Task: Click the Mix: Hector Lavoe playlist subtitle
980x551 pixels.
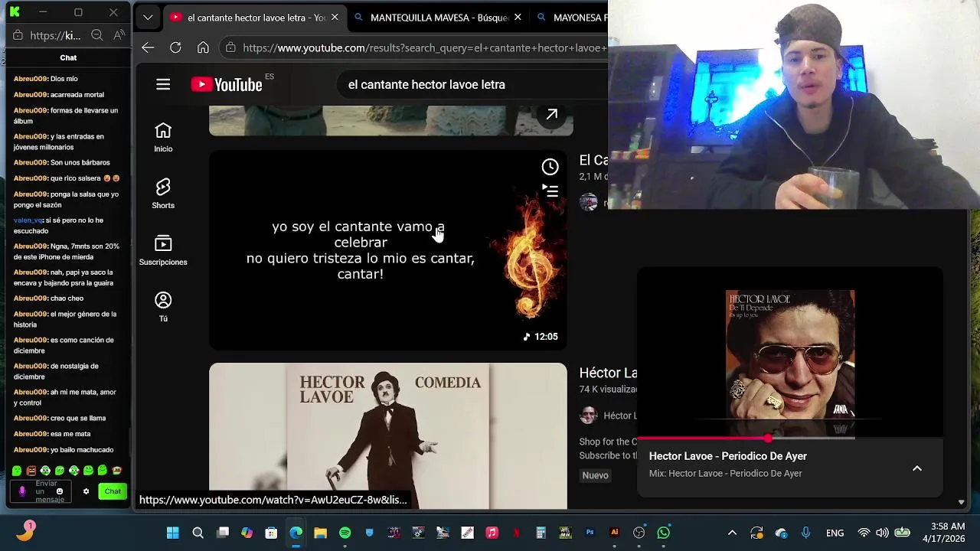Action: (x=725, y=473)
